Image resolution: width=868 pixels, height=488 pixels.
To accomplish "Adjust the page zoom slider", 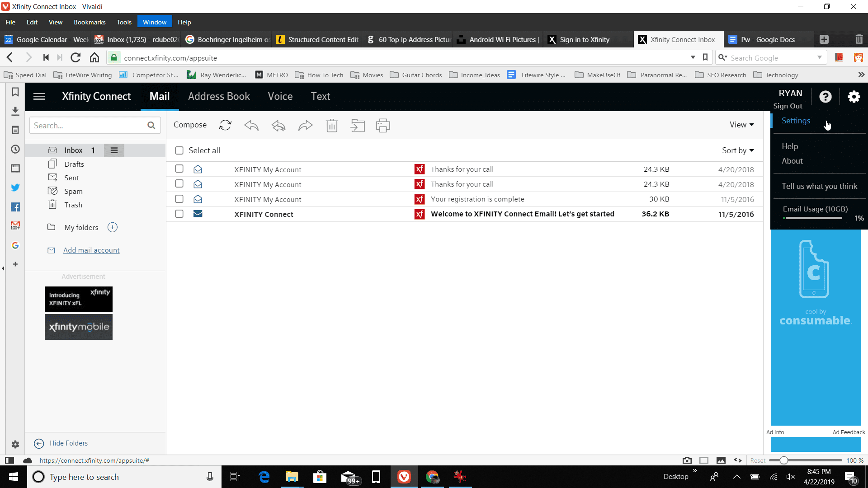I will [784, 460].
